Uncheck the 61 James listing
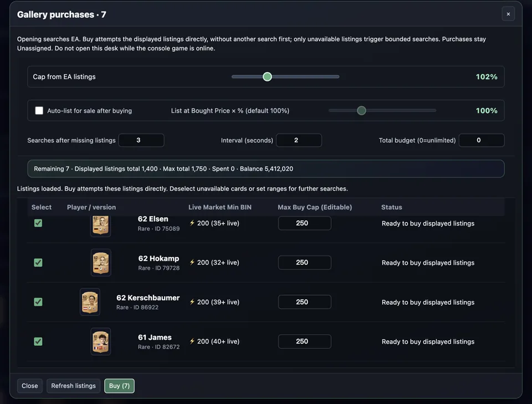 click(38, 341)
